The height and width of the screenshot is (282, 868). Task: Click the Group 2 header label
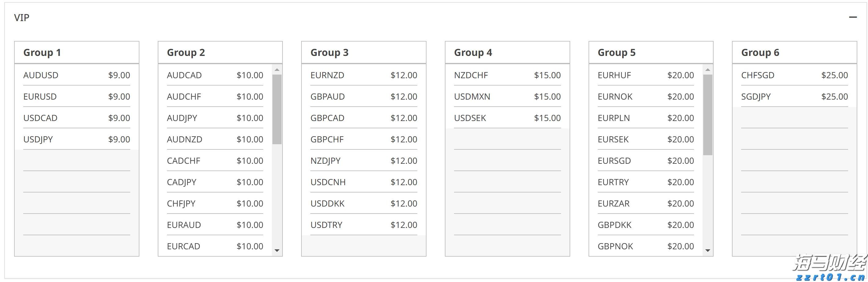click(186, 53)
